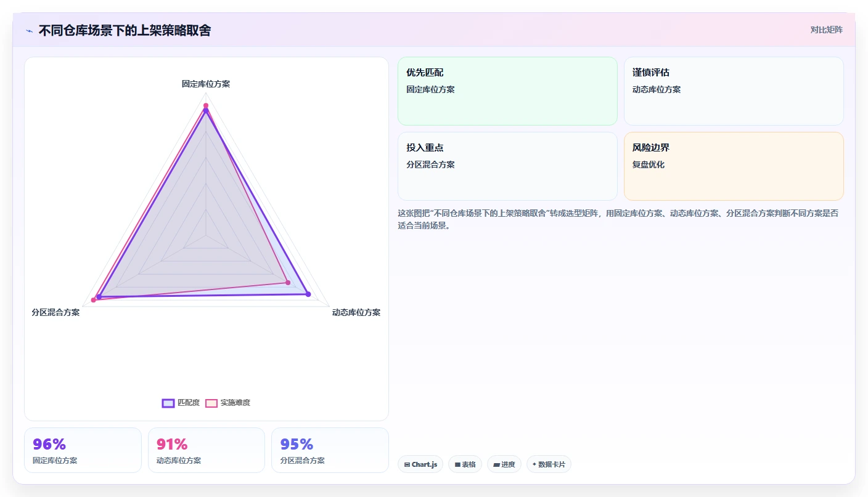Click the icon in the Chart.js chip

407,464
